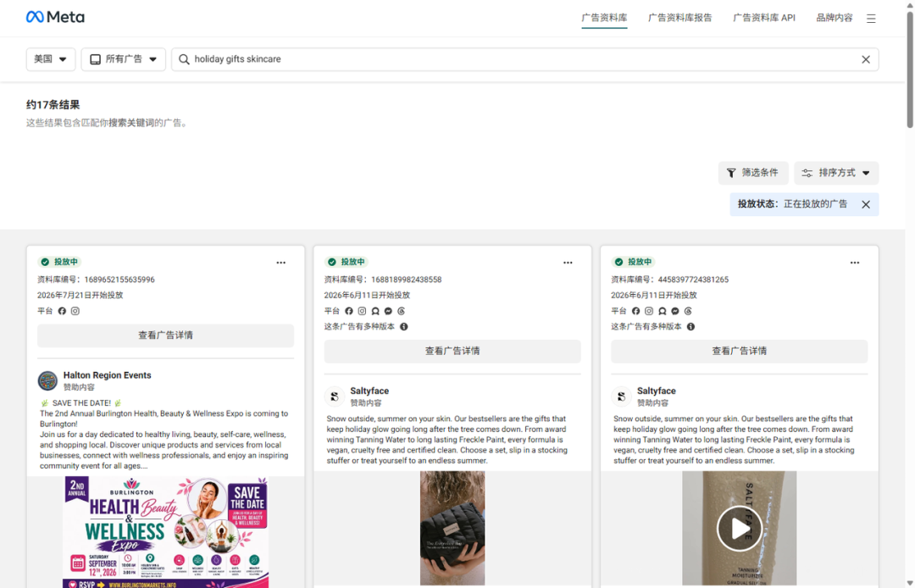View ad details for Halton Region Events

click(x=166, y=336)
